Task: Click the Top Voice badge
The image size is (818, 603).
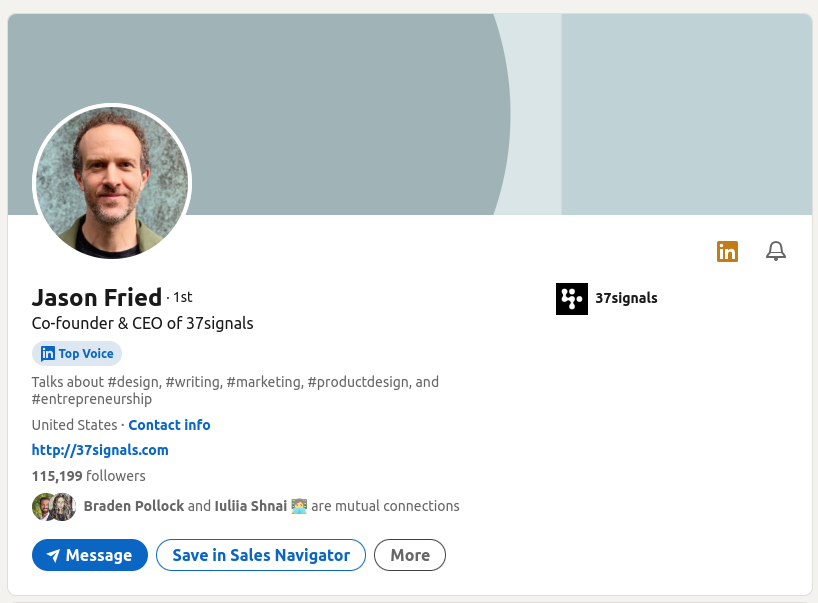Action: (x=77, y=353)
